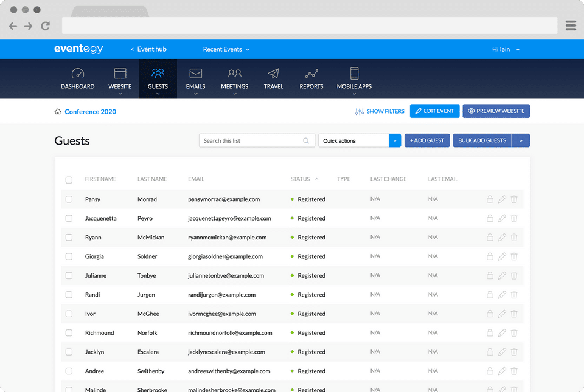Open the Reports graph icon
This screenshot has width=584, height=392.
coord(311,74)
